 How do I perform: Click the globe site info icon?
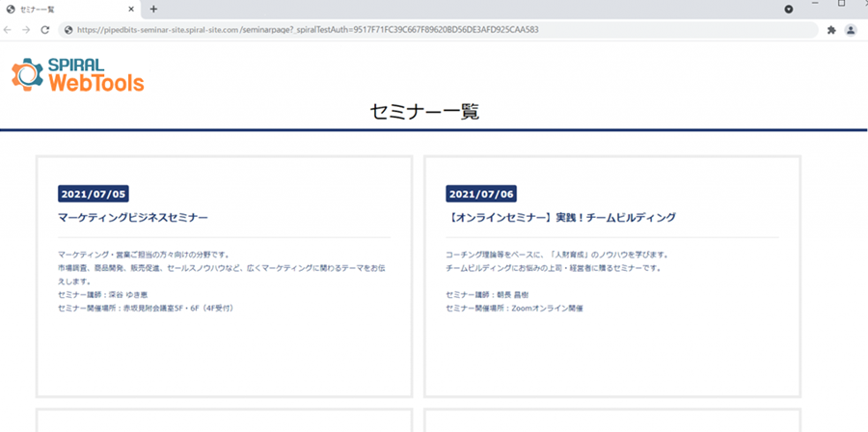click(x=68, y=30)
